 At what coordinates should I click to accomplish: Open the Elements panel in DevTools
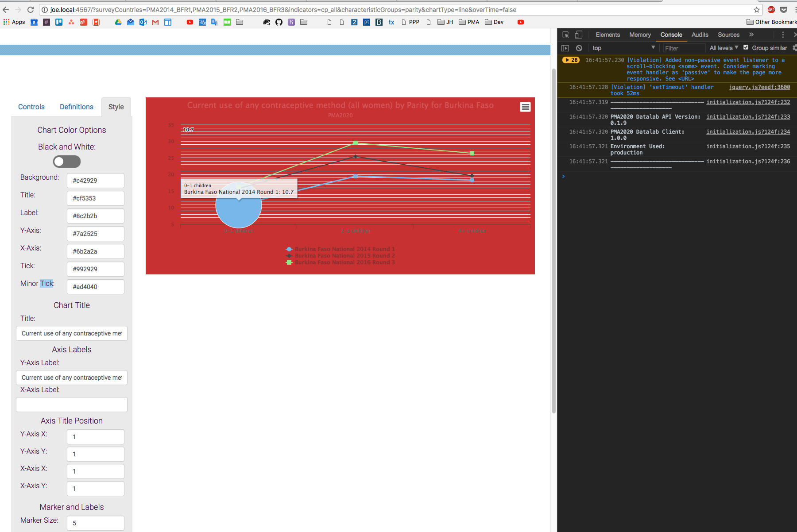click(x=607, y=35)
